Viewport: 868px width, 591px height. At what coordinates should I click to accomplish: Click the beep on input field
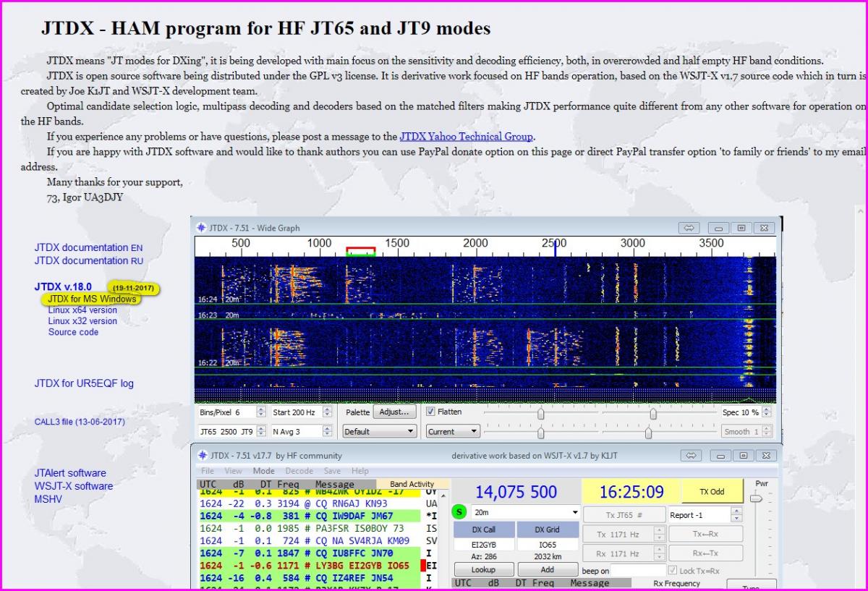638,571
